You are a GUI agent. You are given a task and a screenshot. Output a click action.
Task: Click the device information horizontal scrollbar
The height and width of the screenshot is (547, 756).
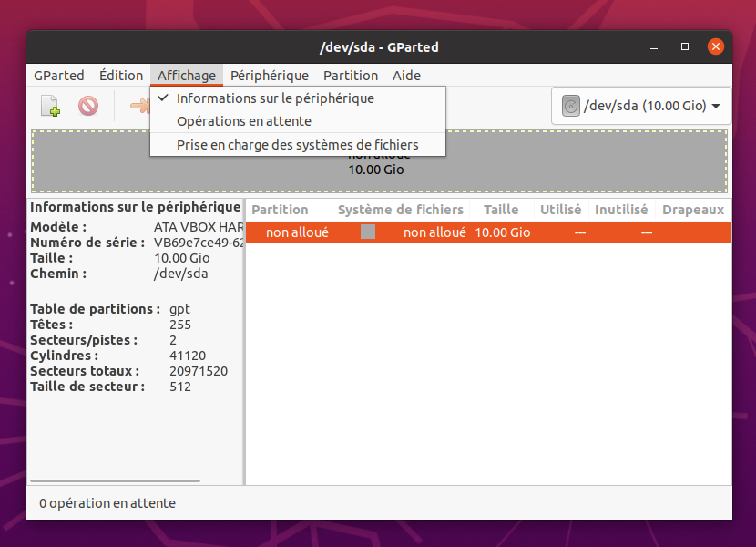click(x=115, y=480)
